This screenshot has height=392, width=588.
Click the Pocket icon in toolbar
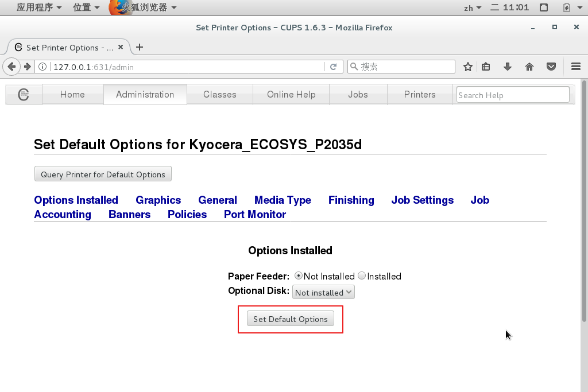coord(551,67)
